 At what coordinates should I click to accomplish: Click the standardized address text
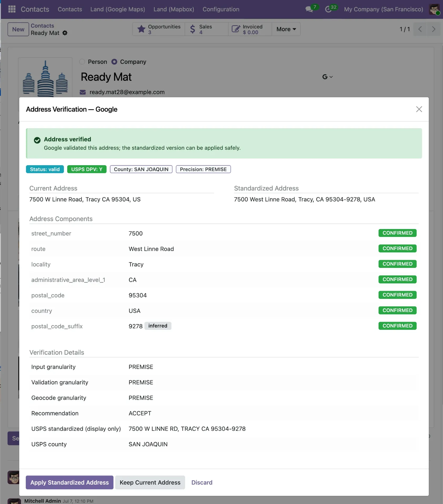point(304,199)
